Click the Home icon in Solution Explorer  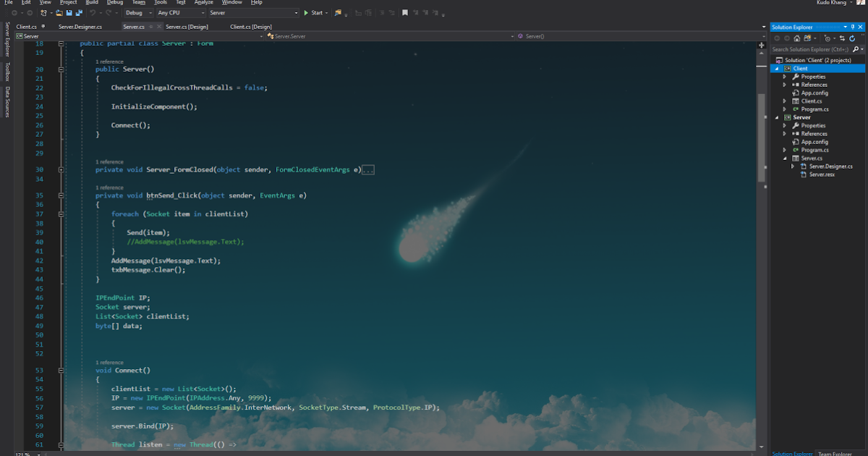[x=796, y=38]
